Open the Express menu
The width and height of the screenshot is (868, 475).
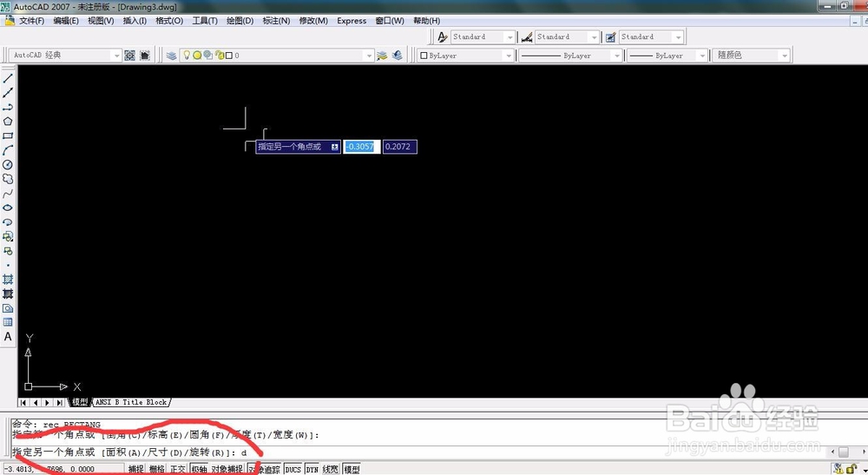[352, 21]
